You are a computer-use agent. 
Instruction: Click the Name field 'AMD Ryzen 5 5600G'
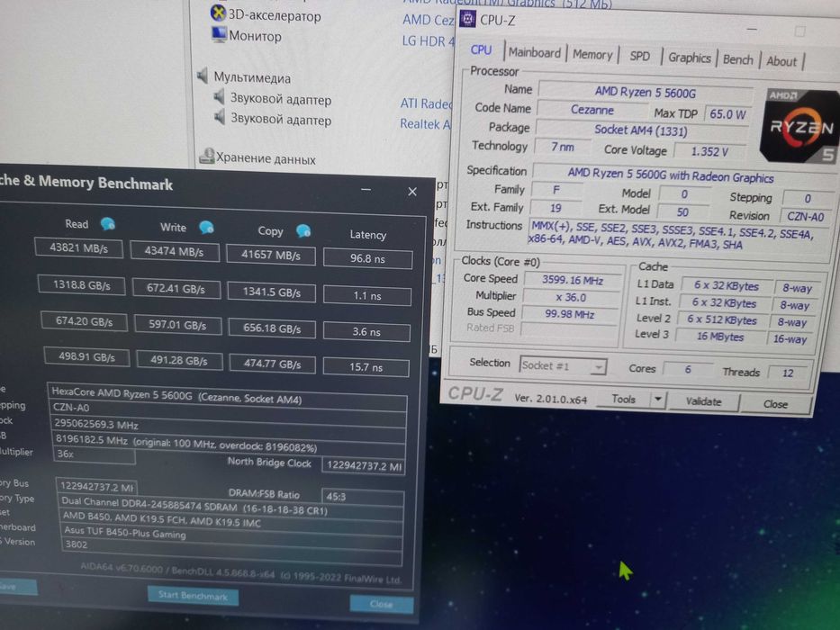(x=645, y=92)
